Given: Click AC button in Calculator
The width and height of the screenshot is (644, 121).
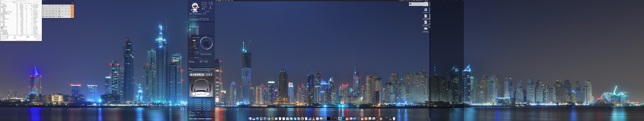Looking at the screenshot, I should click(63, 6).
